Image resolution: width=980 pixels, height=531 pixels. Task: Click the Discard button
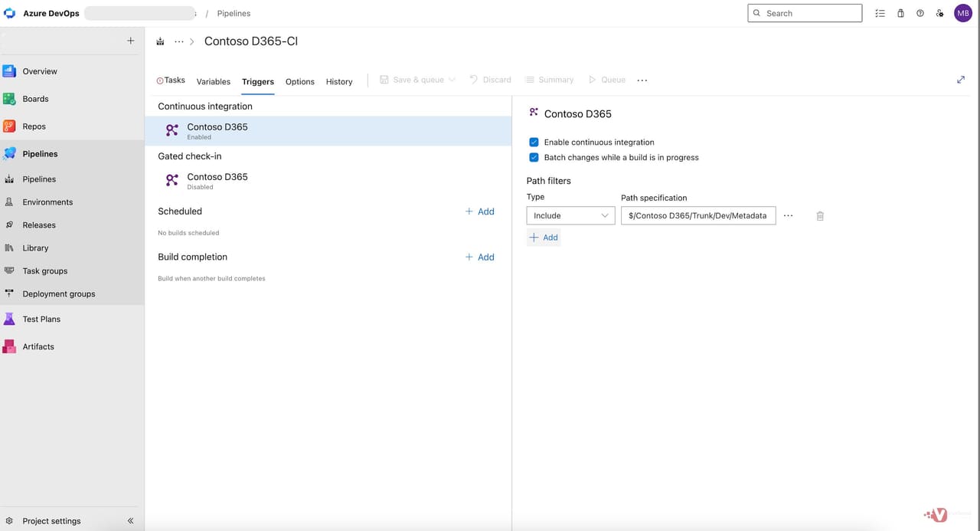point(490,80)
